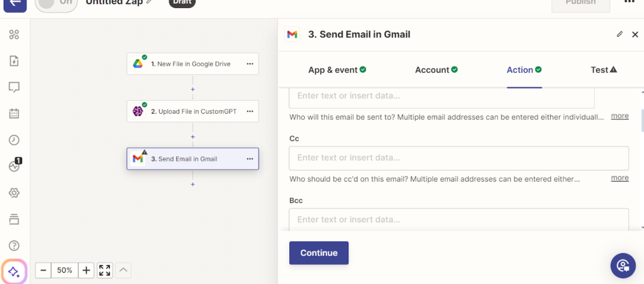Viewport: 644px width, 284px height.
Task: Open the comments sidebar icon
Action: tap(14, 87)
